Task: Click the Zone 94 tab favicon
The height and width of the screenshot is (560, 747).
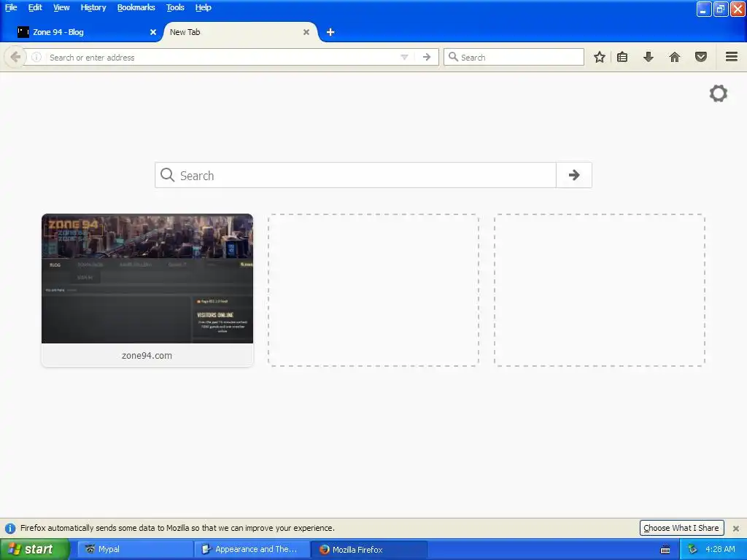Action: [23, 32]
